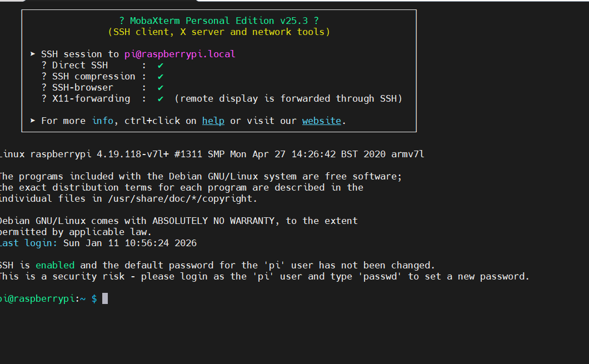
Task: Click '(remote display is forwarded through SSH)' note
Action: click(288, 98)
